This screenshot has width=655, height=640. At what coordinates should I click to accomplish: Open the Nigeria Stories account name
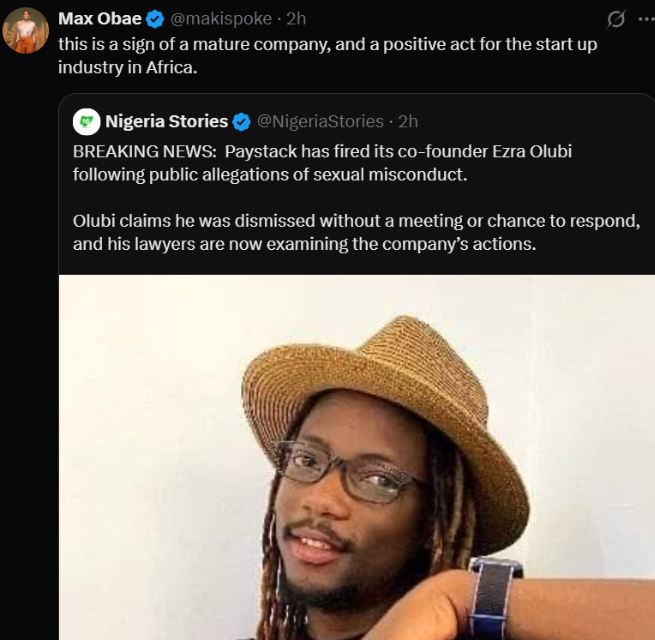coord(167,122)
